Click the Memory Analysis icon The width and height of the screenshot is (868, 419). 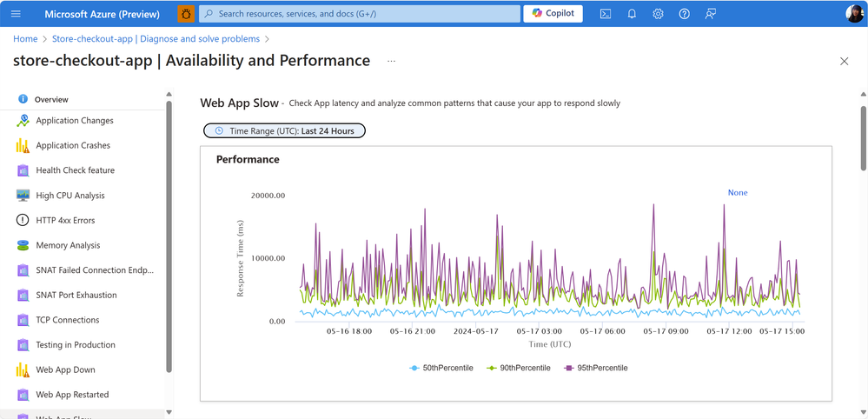click(23, 245)
